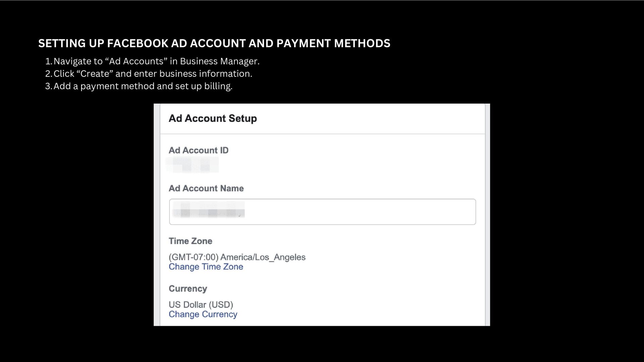Click the word "billing" in step 3
The height and width of the screenshot is (362, 644).
[x=218, y=86]
